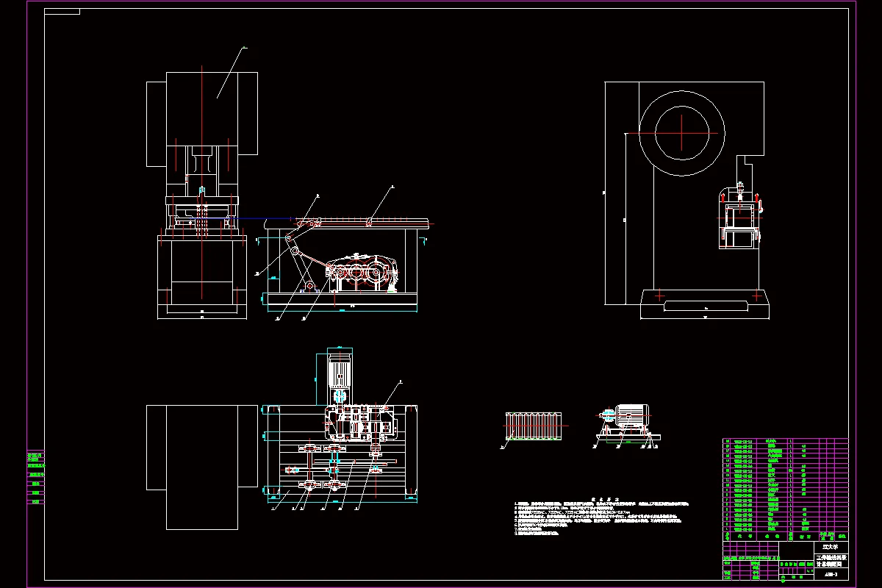Viewport: 882px width, 588px height.
Task: Click the drawing title cell in the title block
Action: point(831,562)
